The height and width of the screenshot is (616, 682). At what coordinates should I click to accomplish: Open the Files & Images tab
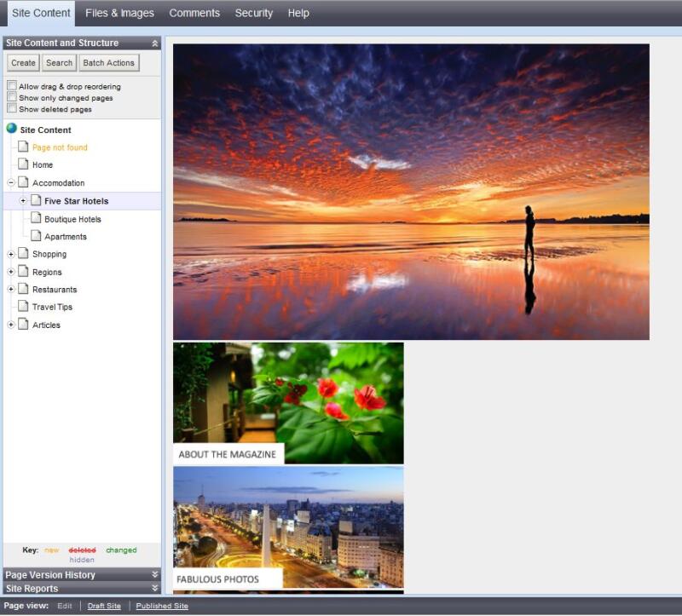pyautogui.click(x=119, y=13)
